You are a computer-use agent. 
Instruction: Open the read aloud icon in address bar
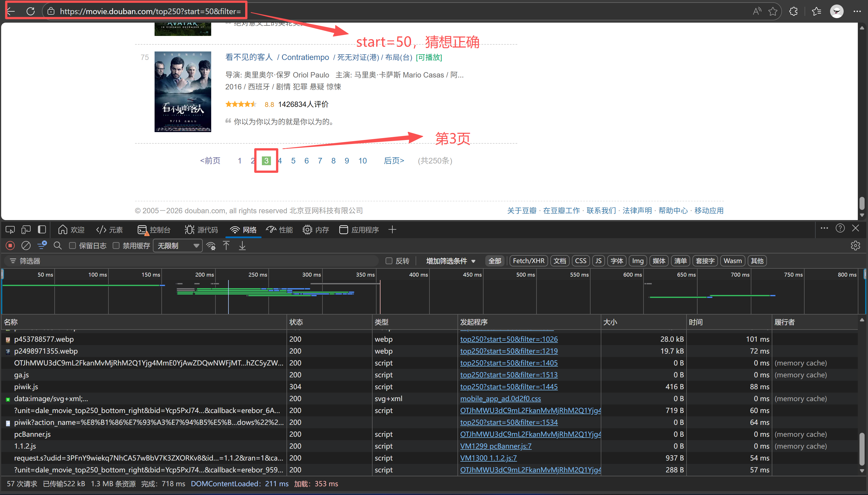(x=757, y=11)
